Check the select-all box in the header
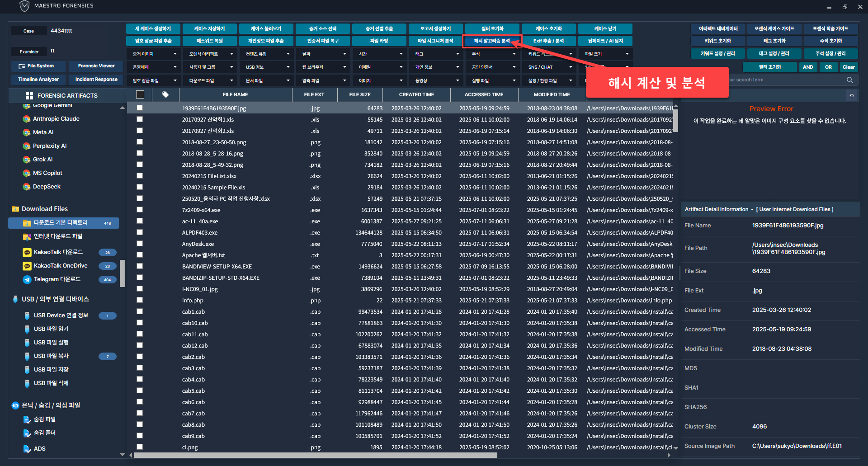 [x=140, y=94]
